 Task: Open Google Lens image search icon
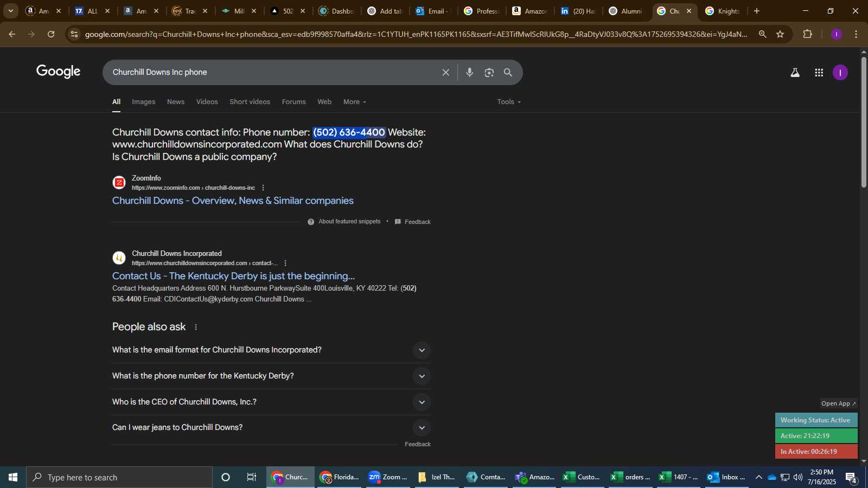point(489,72)
